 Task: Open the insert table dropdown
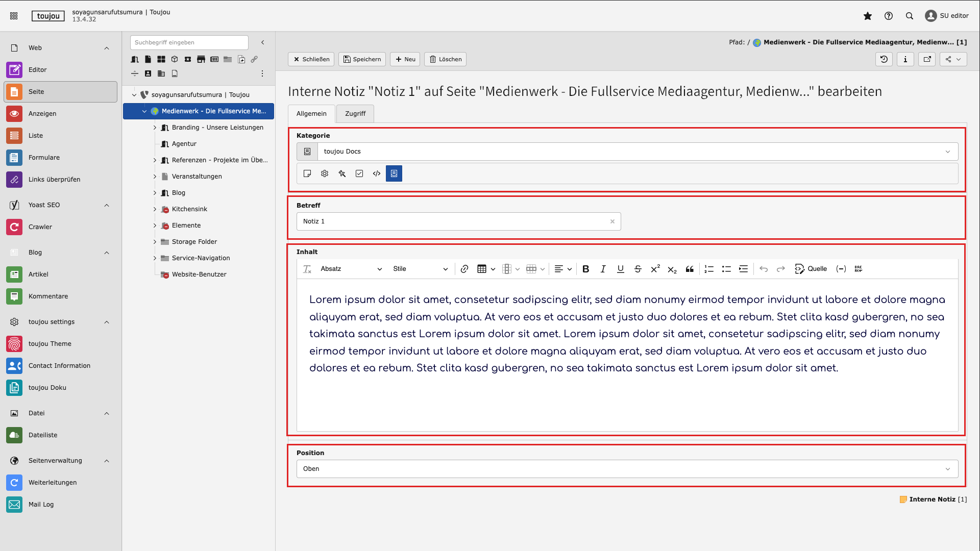coord(486,269)
